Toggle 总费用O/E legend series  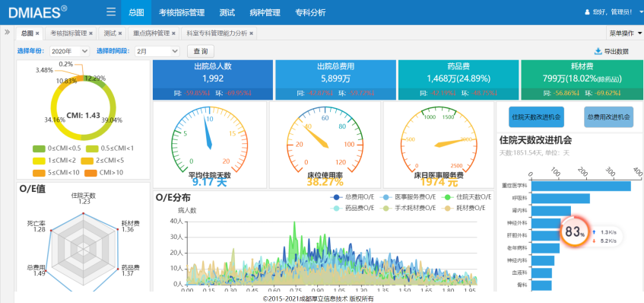tap(352, 197)
